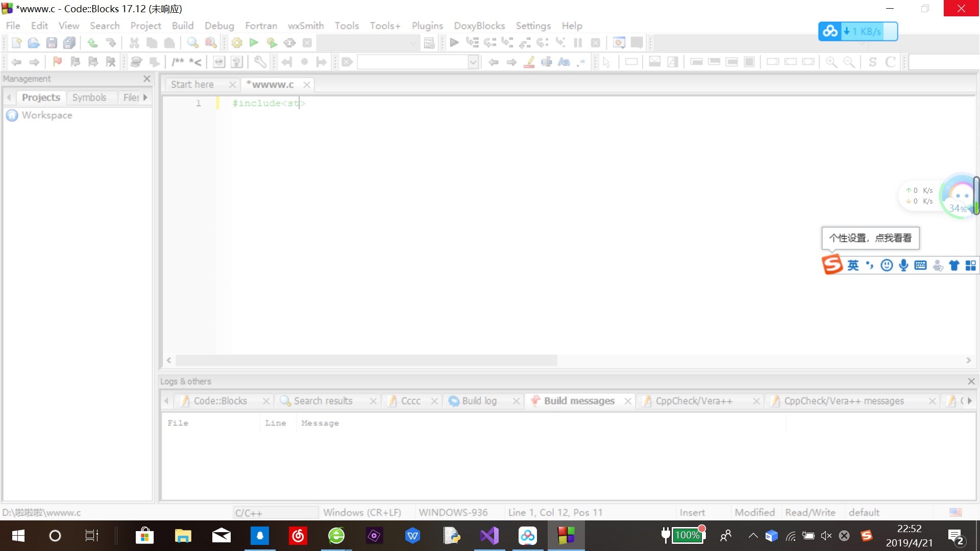Click the Debug/Continue play icon

454,43
